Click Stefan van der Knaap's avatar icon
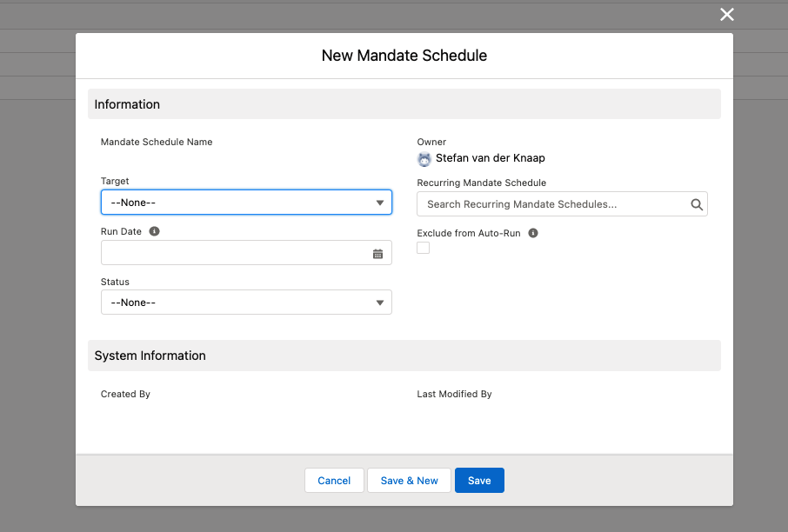788x532 pixels. [424, 159]
